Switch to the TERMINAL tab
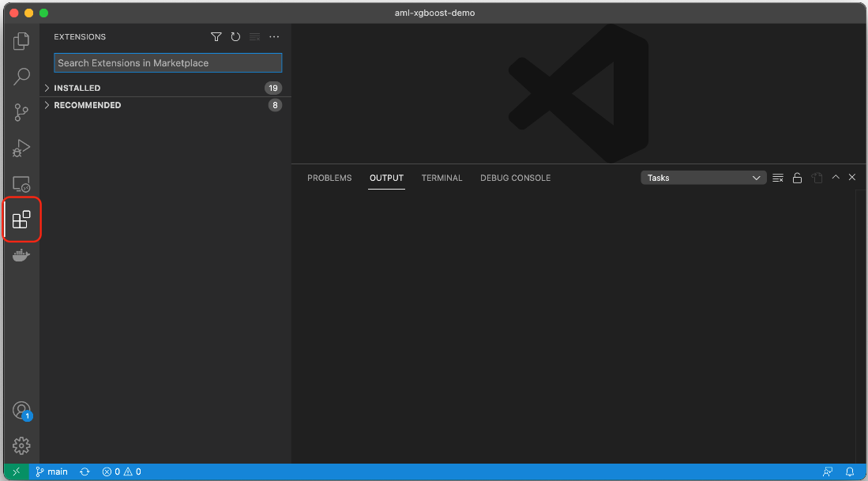This screenshot has height=481, width=868. click(442, 178)
